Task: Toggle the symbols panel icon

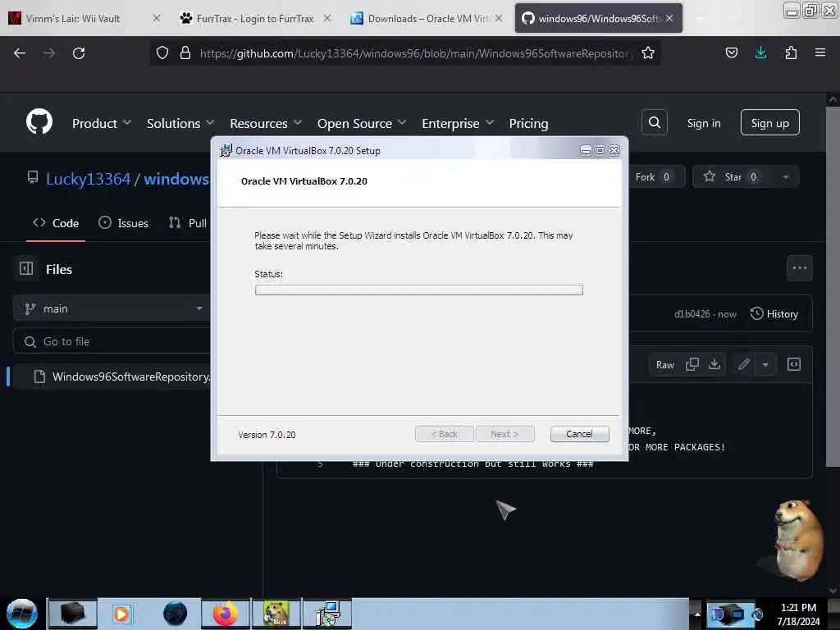Action: coord(793,364)
